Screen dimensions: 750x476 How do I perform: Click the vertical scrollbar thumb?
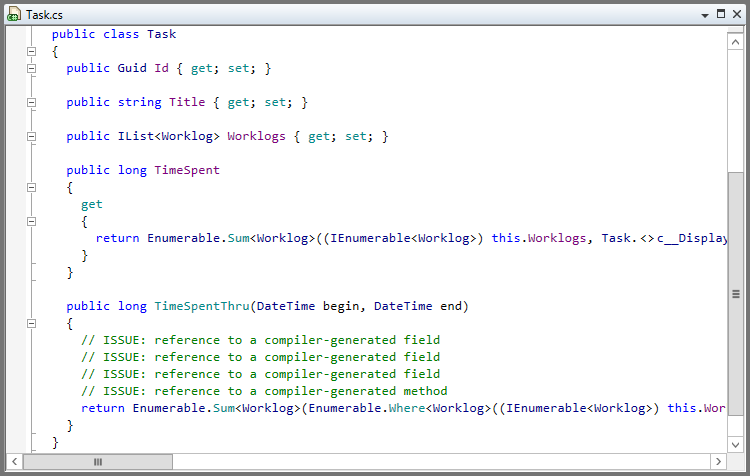click(736, 294)
